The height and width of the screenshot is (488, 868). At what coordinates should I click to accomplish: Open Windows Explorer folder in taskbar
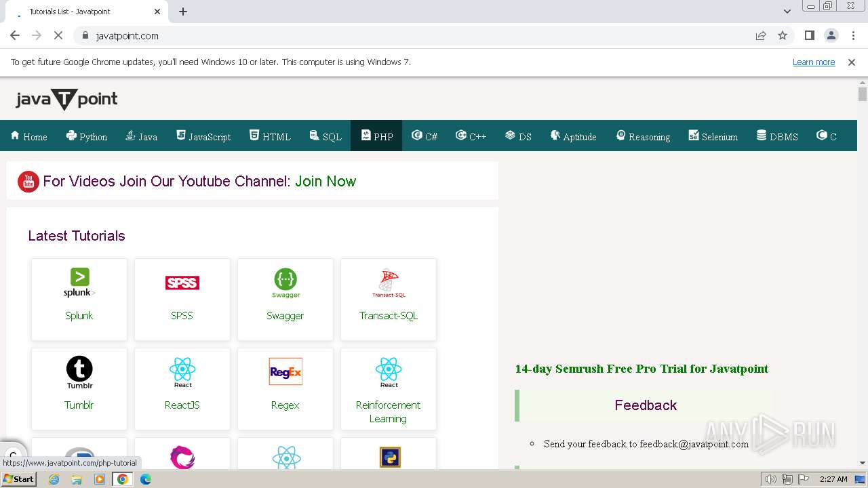click(x=77, y=479)
